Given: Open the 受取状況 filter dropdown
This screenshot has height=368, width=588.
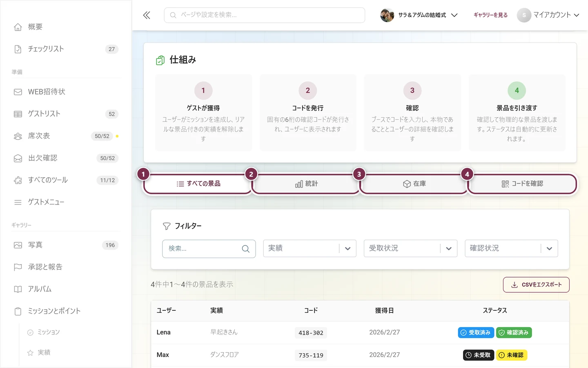Looking at the screenshot, I should 410,249.
